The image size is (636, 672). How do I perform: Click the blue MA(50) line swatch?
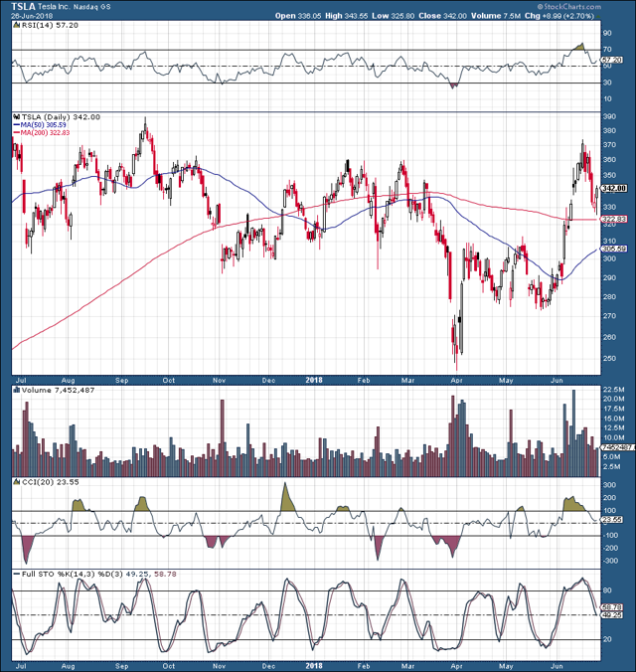(17, 124)
